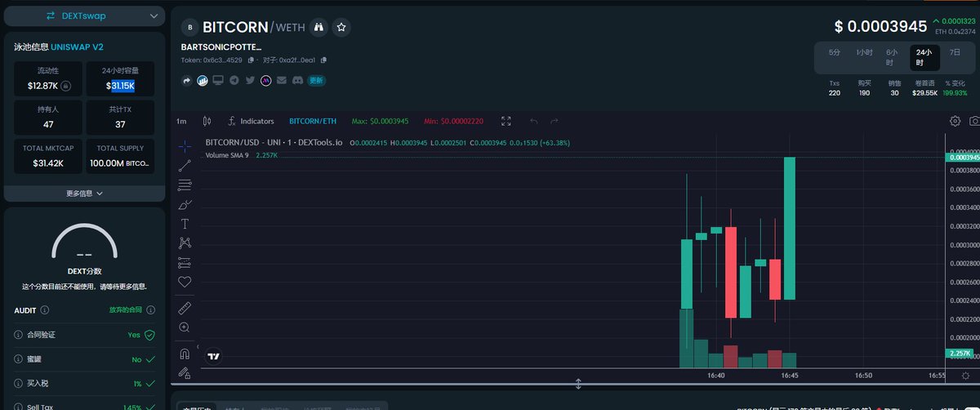This screenshot has height=410, width=980.
Task: Open the Discord link icon
Action: (298, 80)
